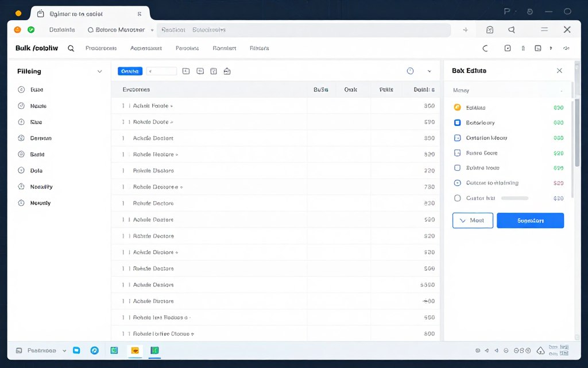Select the Outorae to-shlainting radio button
Screen dimensions: 588x368
point(457,183)
